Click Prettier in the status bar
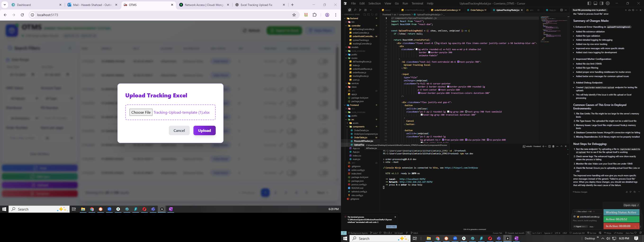This screenshot has height=242, width=644. point(618,233)
